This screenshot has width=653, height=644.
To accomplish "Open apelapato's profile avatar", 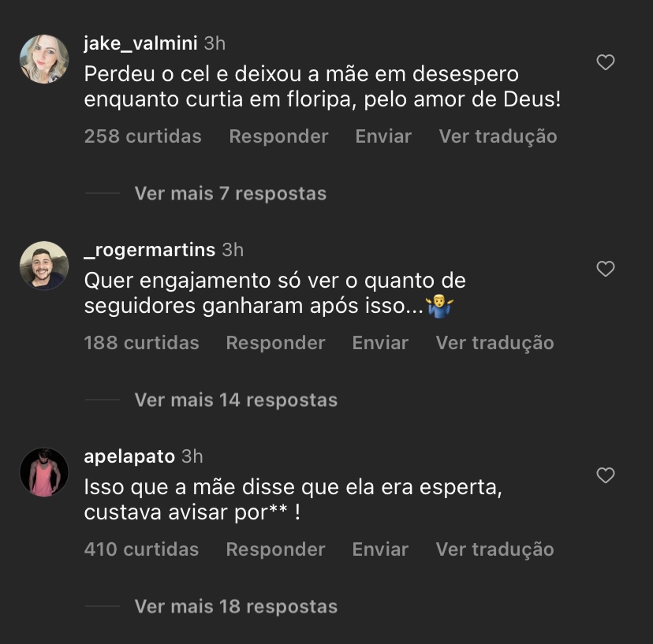I will [44, 472].
